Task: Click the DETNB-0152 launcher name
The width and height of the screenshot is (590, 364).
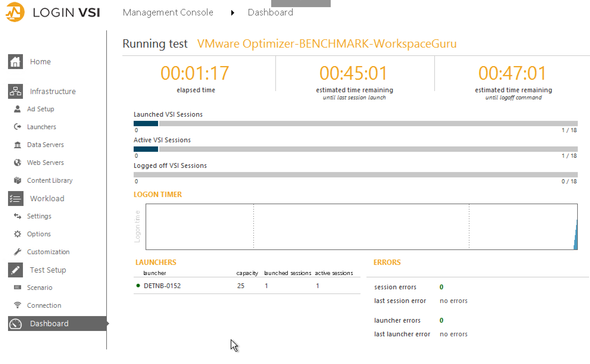Action: [x=162, y=286]
